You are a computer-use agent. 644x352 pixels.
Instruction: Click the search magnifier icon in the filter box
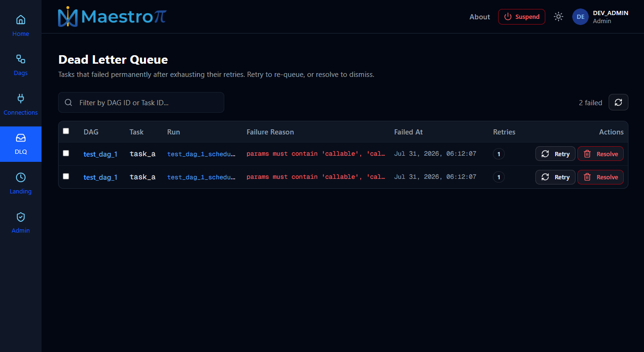[x=68, y=102]
